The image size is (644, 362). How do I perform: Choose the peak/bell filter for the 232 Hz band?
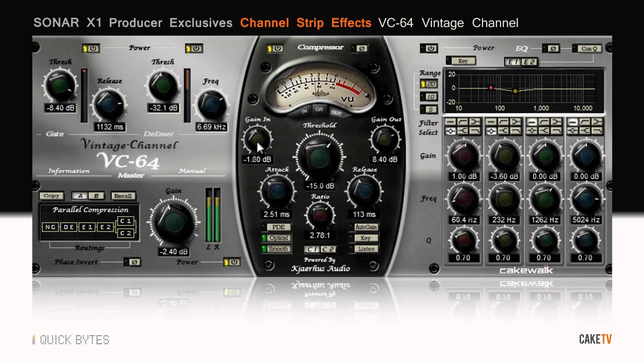[491, 131]
